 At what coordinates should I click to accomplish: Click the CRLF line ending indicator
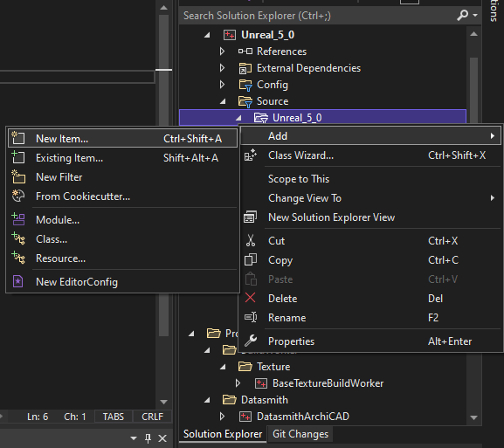pos(152,417)
